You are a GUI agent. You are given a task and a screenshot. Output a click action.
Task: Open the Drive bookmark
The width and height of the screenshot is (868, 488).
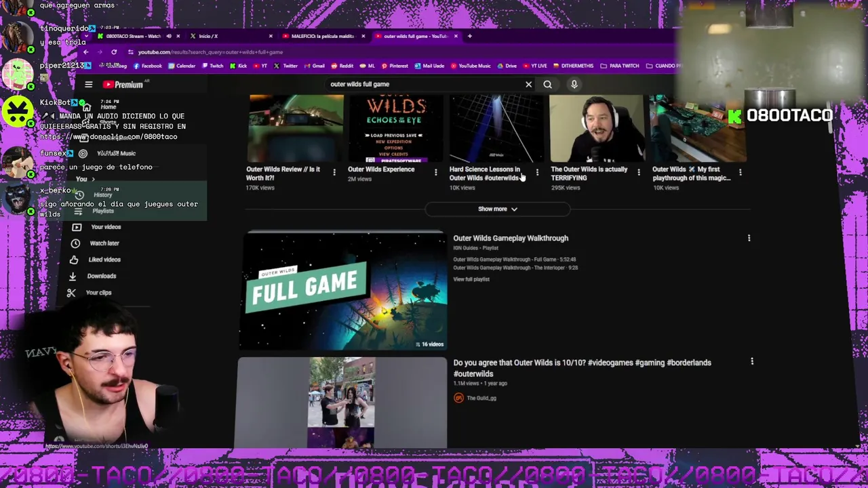[507, 66]
